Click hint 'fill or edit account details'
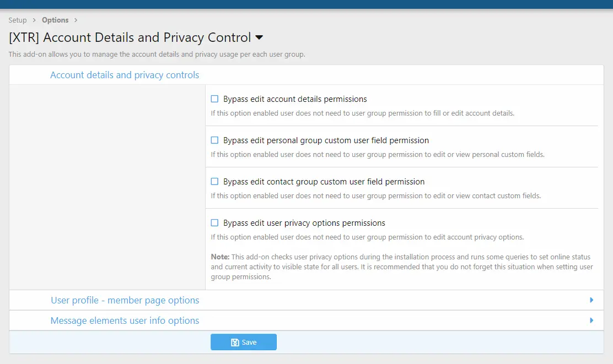 pos(362,113)
